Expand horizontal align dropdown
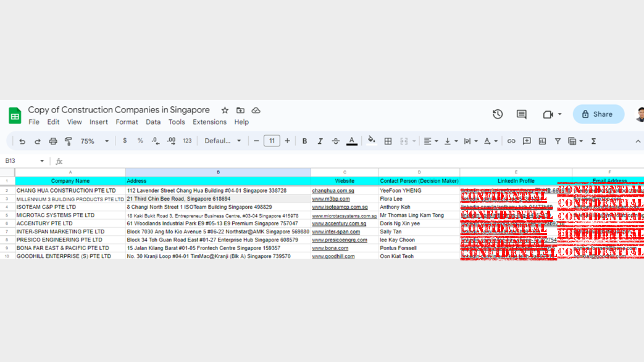This screenshot has width=644, height=362. tap(431, 141)
